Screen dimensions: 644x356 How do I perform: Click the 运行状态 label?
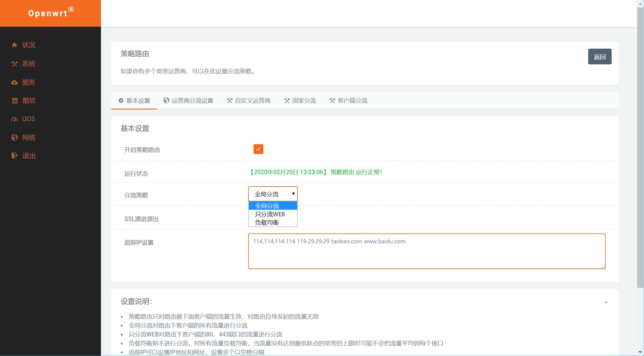136,174
